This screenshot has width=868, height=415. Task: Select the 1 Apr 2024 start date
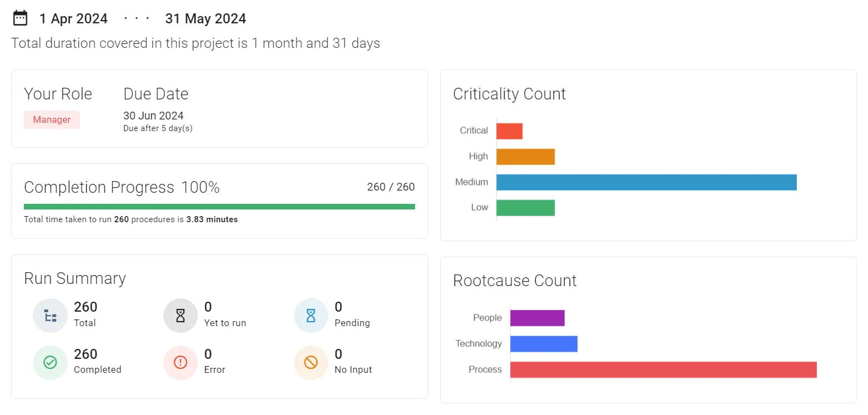tap(73, 18)
